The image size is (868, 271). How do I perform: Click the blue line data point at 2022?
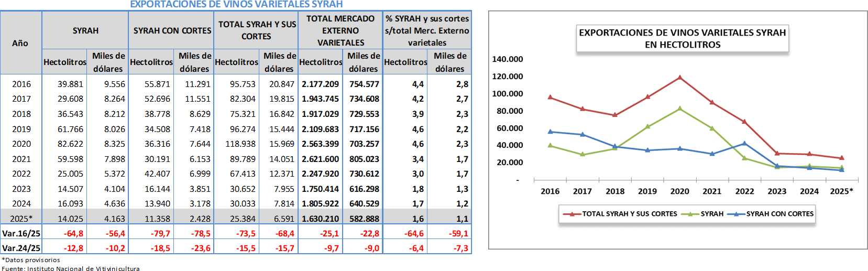coord(744,143)
